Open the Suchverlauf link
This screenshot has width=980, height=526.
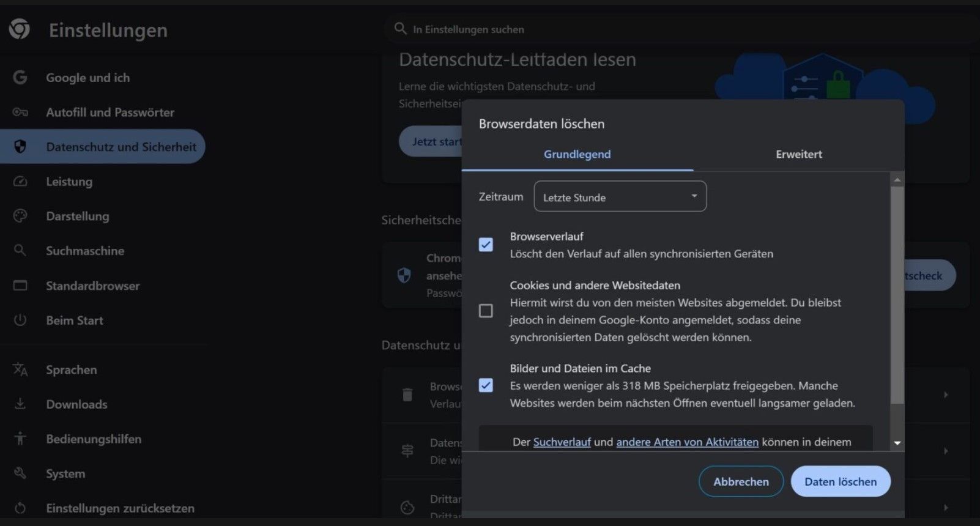(562, 442)
